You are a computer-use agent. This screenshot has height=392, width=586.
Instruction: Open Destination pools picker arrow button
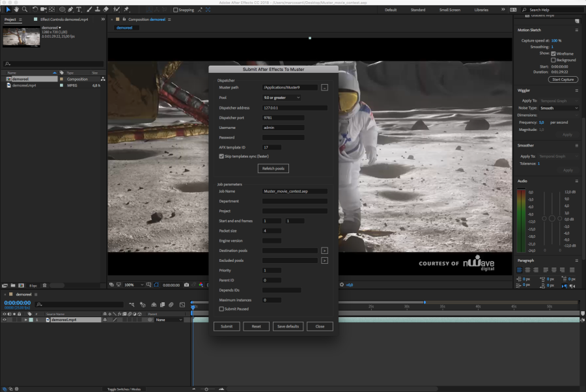[324, 251]
